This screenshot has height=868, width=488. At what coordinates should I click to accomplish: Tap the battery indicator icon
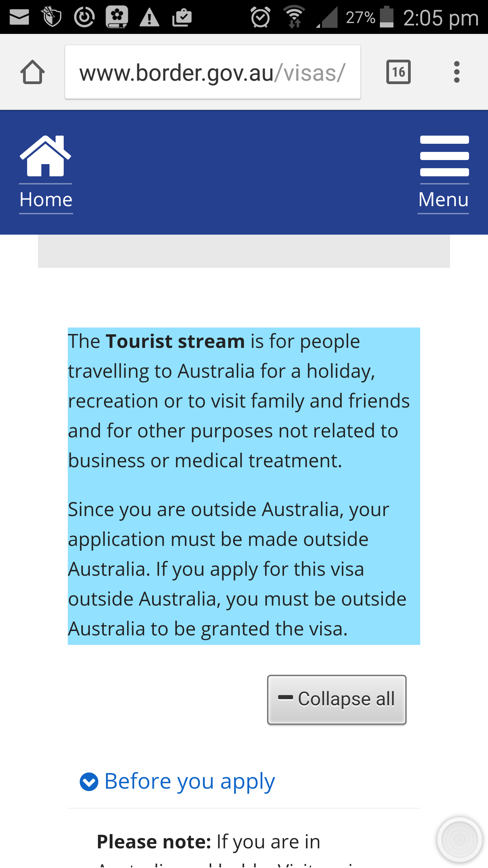pos(387,17)
